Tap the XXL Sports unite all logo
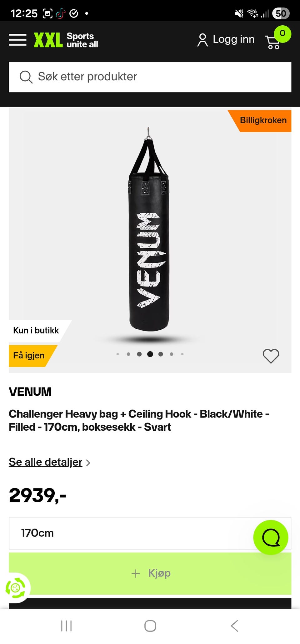 pos(66,40)
